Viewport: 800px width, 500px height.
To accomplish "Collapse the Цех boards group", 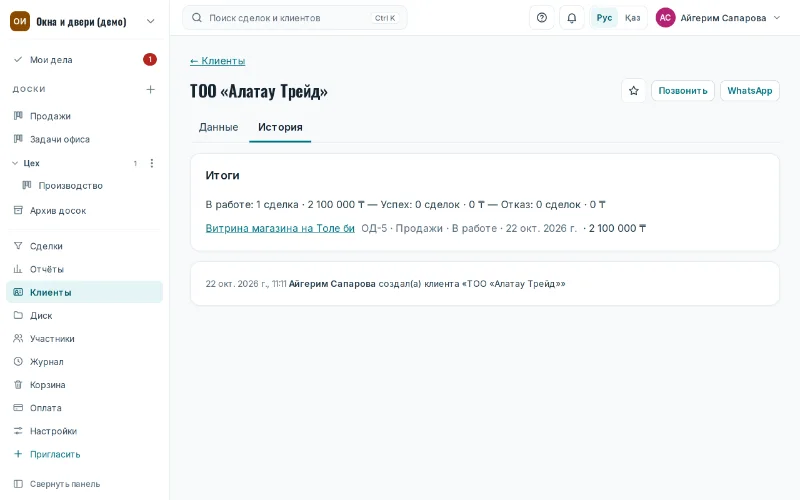I will click(15, 163).
